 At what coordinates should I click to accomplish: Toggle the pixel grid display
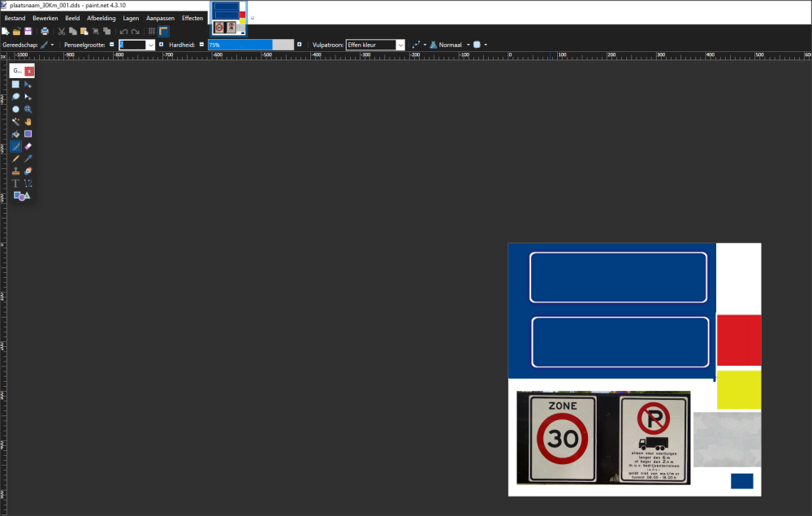(152, 31)
